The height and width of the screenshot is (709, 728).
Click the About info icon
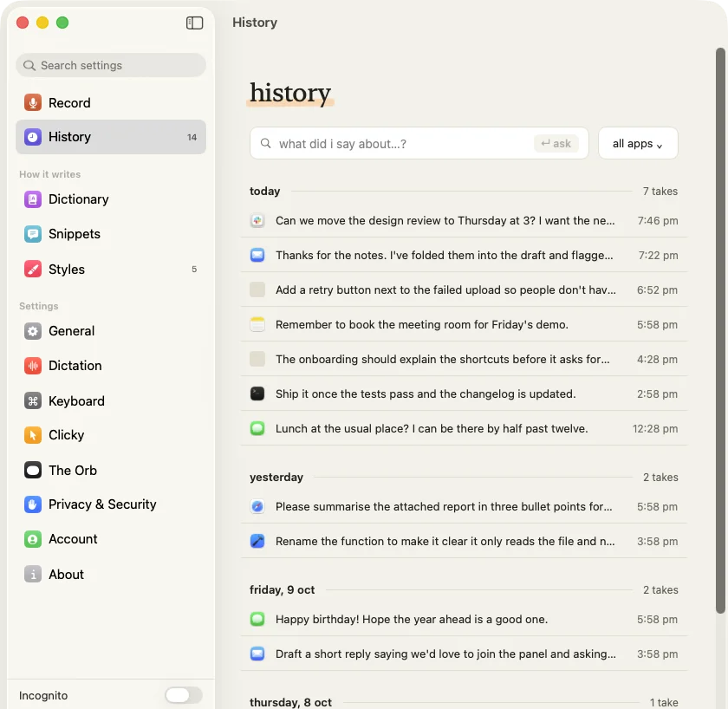(x=33, y=575)
